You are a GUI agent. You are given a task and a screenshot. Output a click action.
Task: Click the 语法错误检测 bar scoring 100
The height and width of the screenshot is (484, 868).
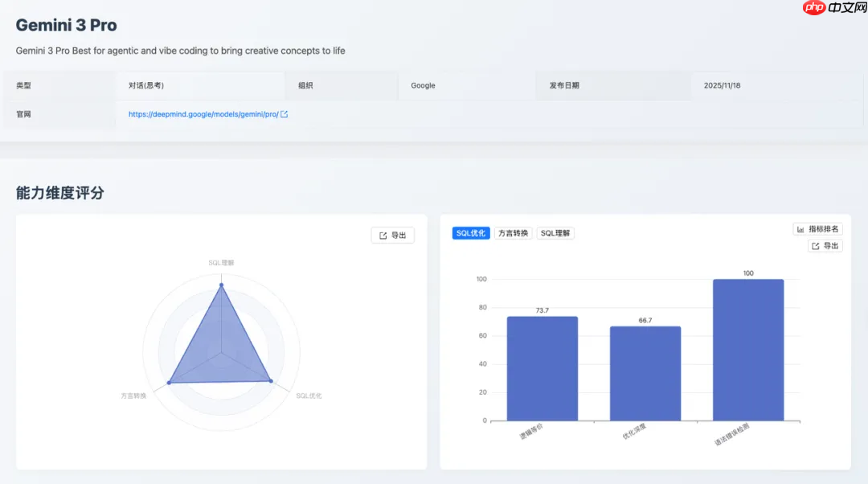click(748, 350)
